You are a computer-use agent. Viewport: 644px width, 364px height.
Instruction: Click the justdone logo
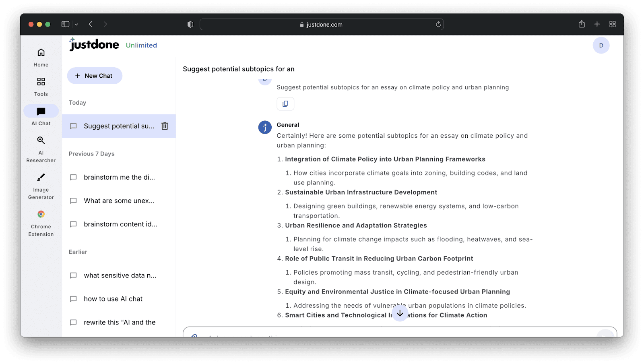[x=95, y=45]
